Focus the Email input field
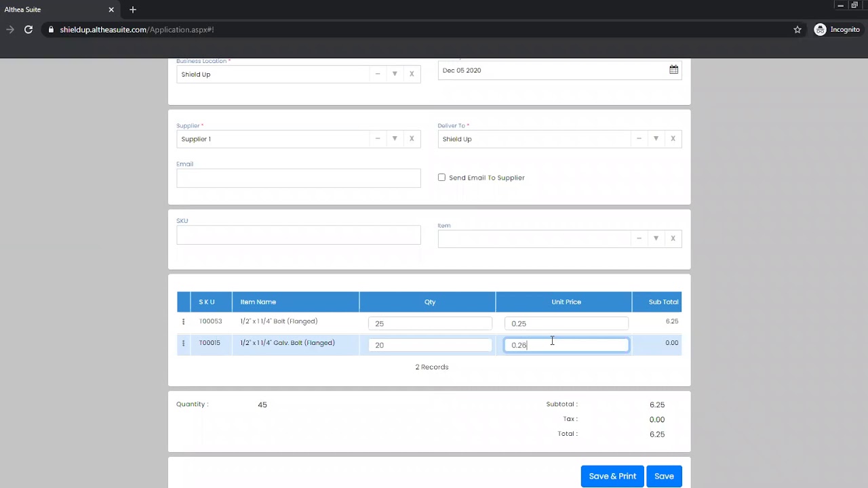This screenshot has width=868, height=488. click(298, 178)
